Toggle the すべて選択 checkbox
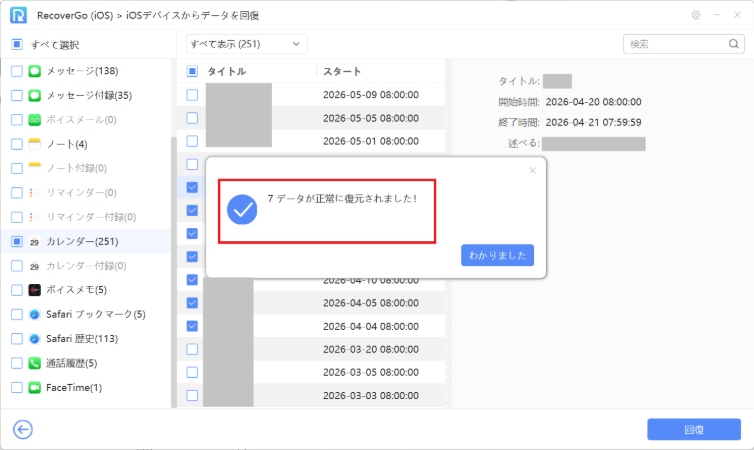The height and width of the screenshot is (450, 754). (17, 44)
